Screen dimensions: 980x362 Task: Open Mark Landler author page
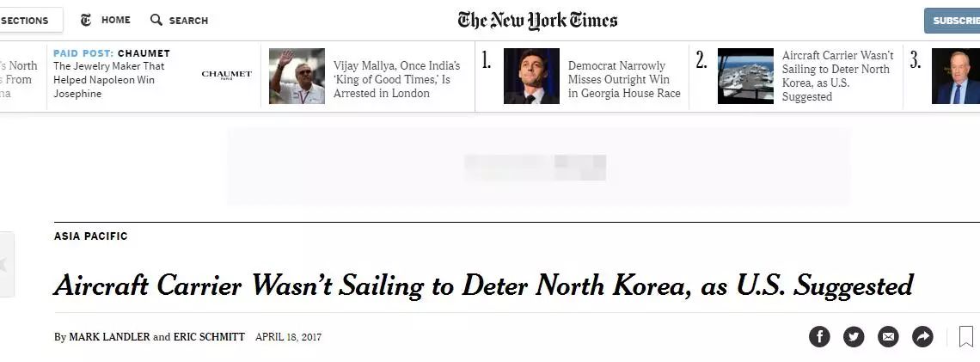tap(109, 337)
